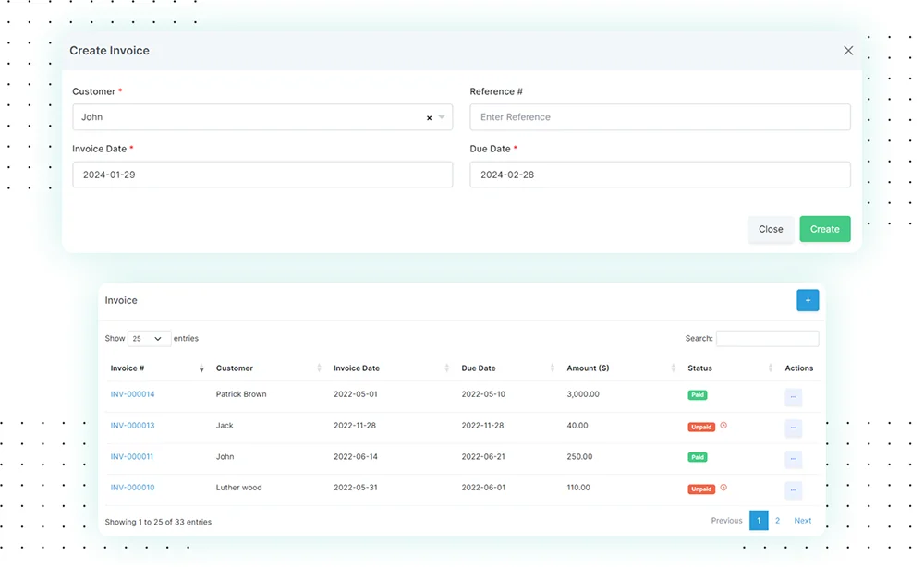Switch to page 2 of invoices
Image resolution: width=924 pixels, height=567 pixels.
[x=777, y=520]
